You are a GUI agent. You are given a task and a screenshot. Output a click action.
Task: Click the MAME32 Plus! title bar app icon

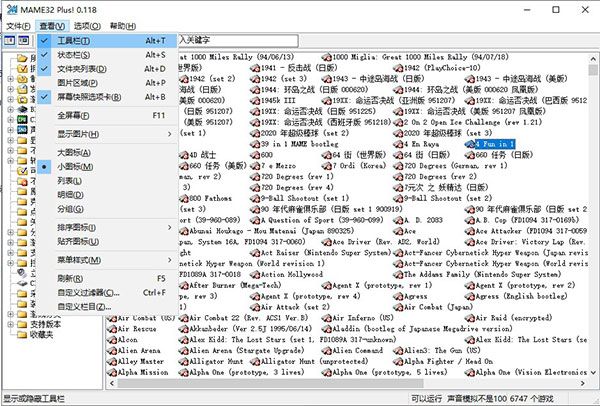(12, 10)
